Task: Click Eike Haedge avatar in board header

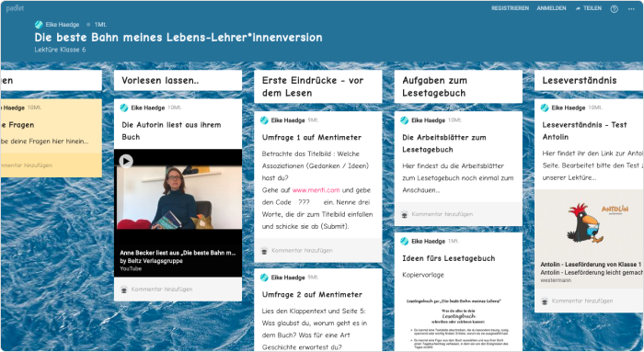Action: (x=39, y=25)
